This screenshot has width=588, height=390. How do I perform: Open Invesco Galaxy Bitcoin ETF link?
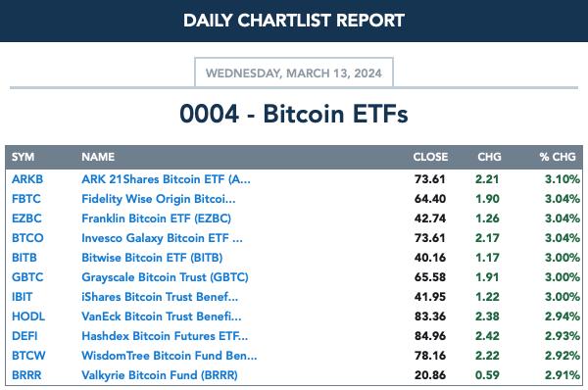(x=162, y=238)
